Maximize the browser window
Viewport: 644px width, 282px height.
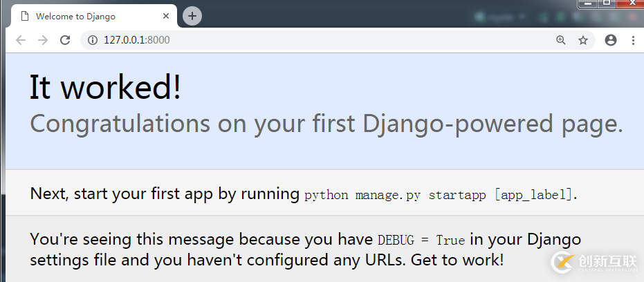click(607, 3)
